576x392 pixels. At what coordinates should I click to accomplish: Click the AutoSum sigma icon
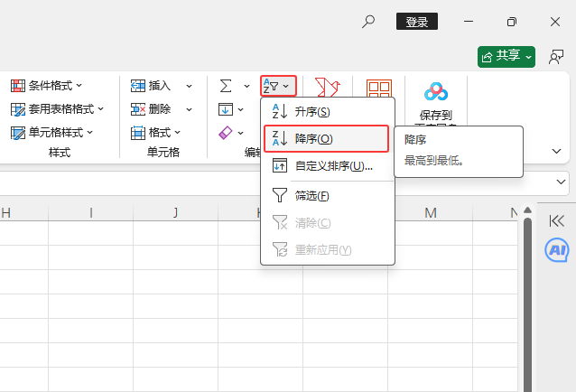click(x=226, y=86)
